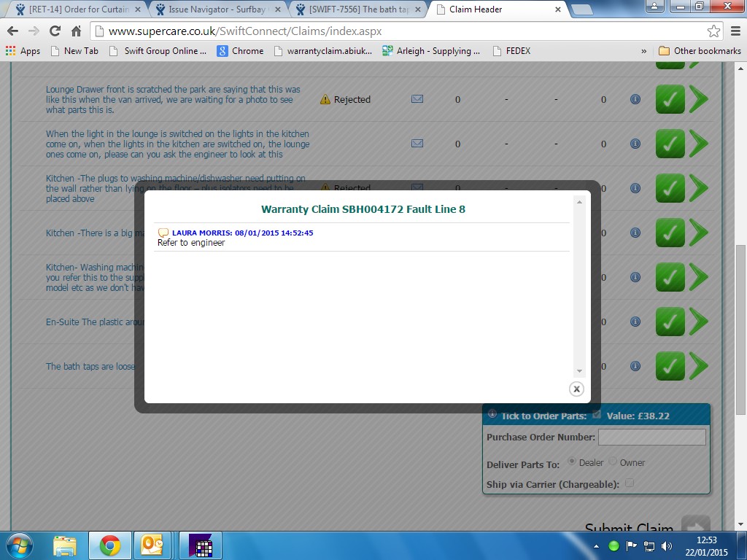747x560 pixels.
Task: Expand the bookmarks bar overflow chevron
Action: click(643, 51)
